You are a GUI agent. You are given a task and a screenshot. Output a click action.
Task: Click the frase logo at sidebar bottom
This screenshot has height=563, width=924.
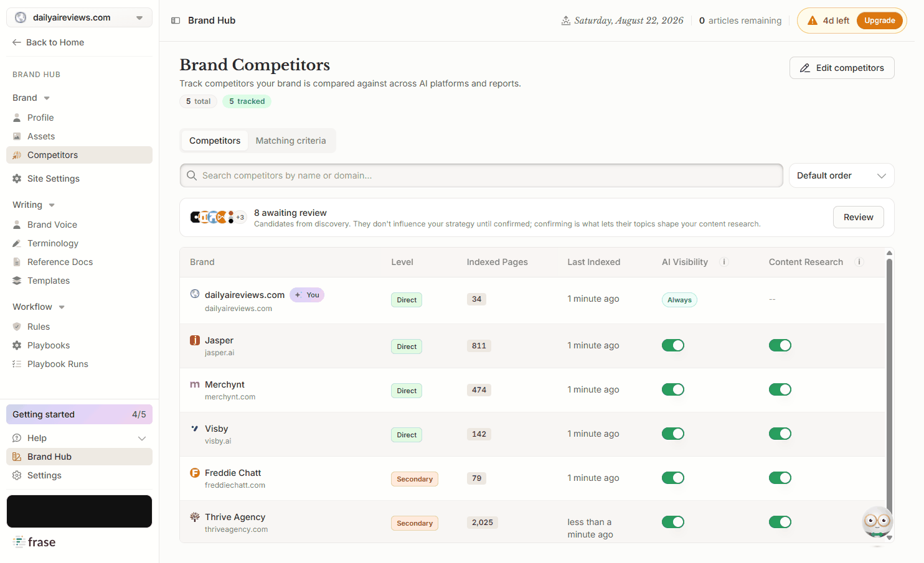click(x=34, y=542)
